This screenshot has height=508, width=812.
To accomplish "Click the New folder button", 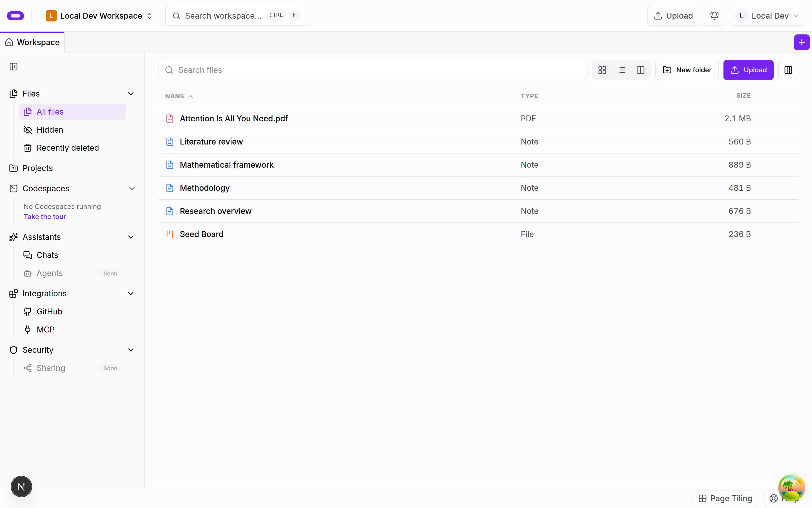I will tap(687, 70).
